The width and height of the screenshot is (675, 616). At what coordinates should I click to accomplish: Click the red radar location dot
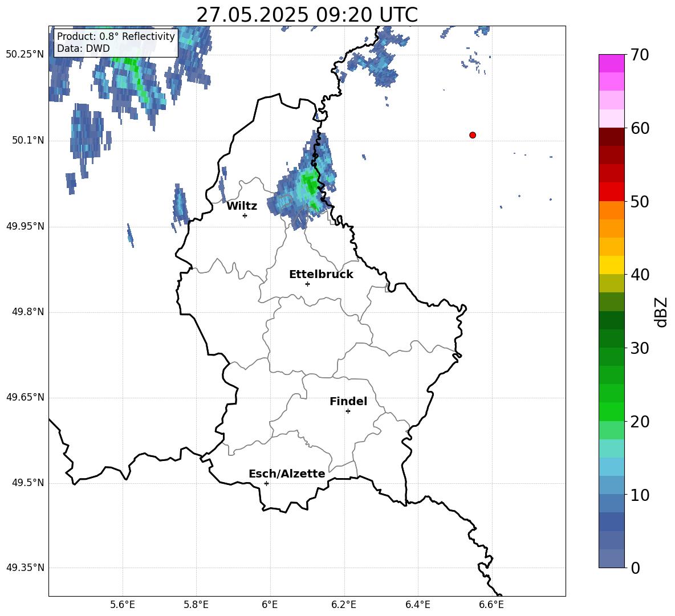tap(473, 135)
